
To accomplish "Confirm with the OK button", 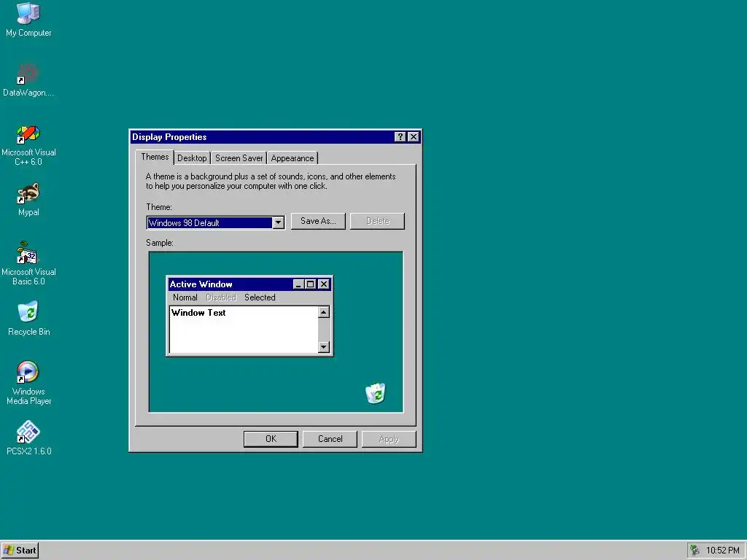I will point(271,439).
